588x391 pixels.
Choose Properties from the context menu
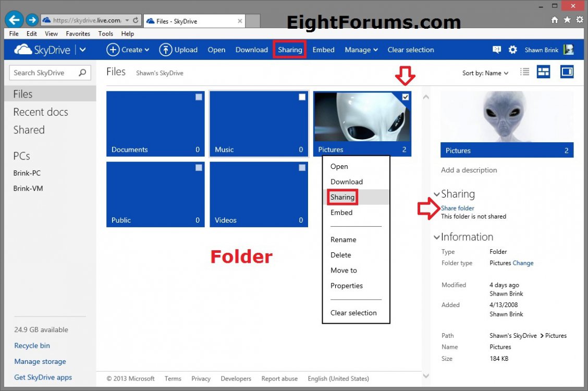pyautogui.click(x=356, y=286)
